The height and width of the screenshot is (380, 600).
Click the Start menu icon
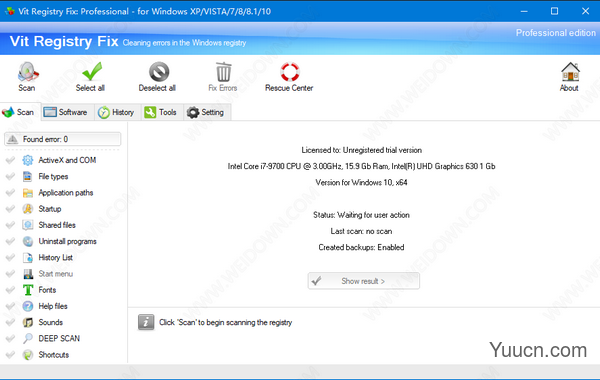point(28,274)
